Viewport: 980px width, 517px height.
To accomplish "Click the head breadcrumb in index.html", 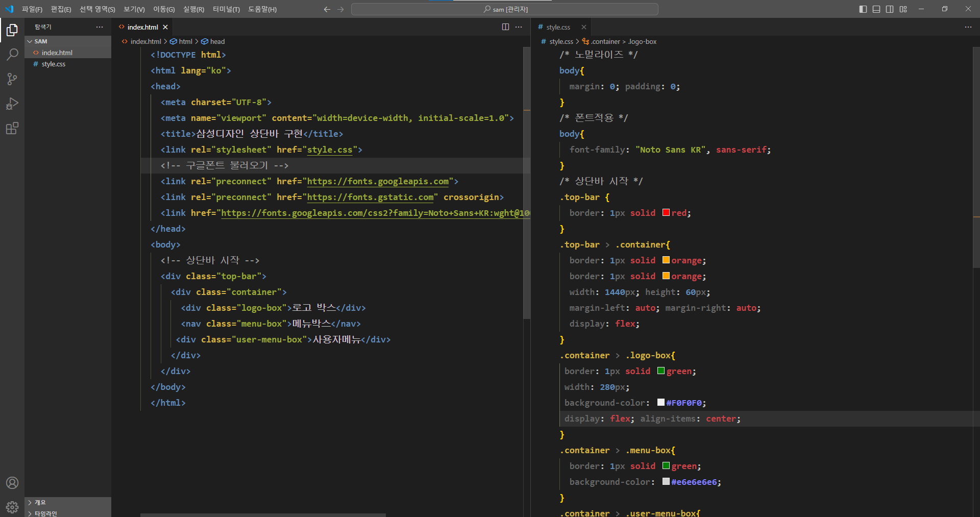I will click(x=213, y=41).
